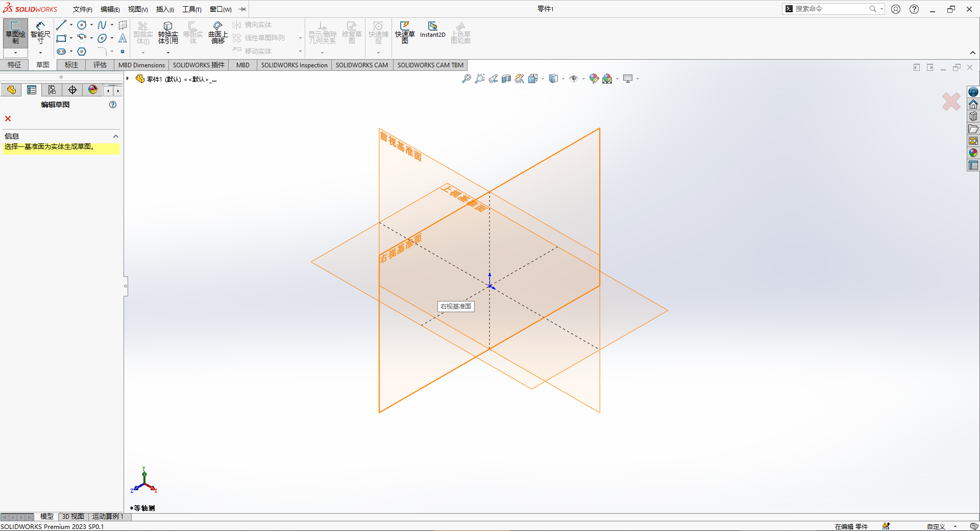This screenshot has height=531, width=980.
Task: Switch to the SOLIDWORKS CAM tab
Action: [362, 65]
